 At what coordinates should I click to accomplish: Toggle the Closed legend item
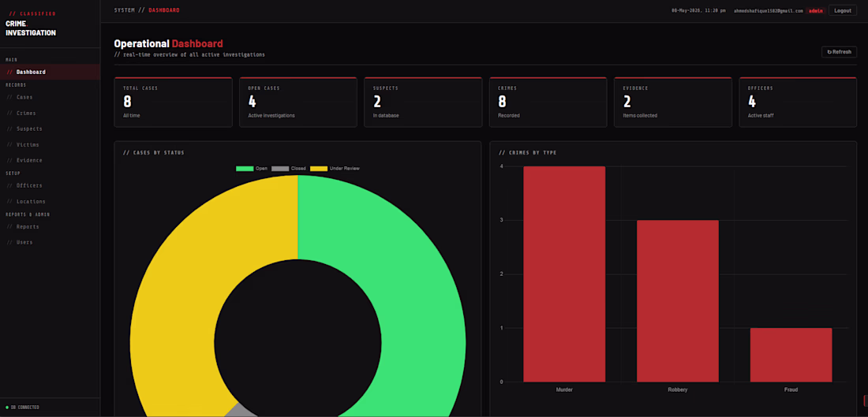pos(289,168)
